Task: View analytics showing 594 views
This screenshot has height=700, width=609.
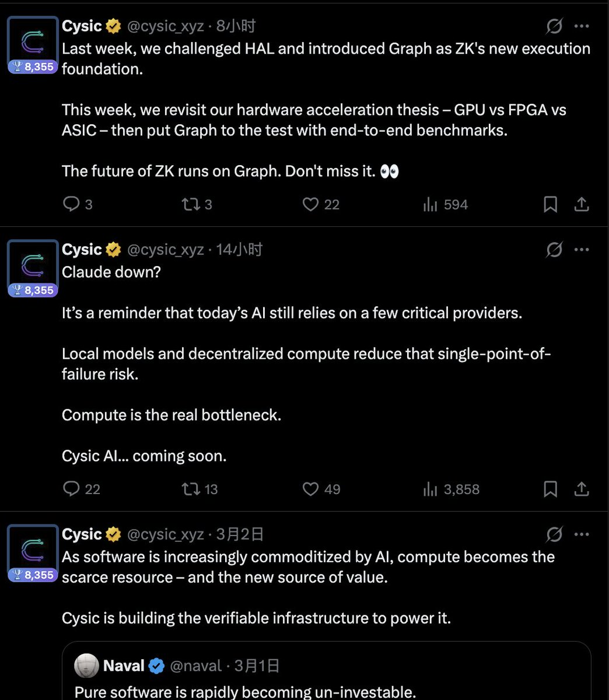Action: click(x=430, y=204)
